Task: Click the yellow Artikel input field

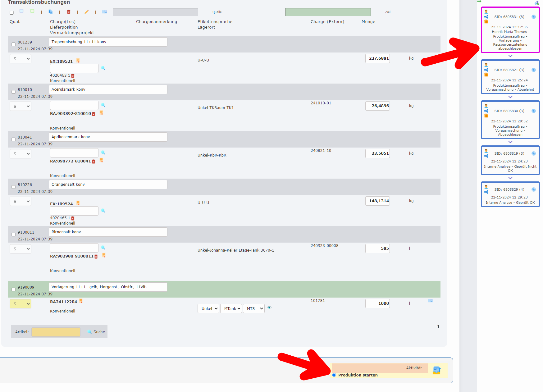Action: pos(56,332)
